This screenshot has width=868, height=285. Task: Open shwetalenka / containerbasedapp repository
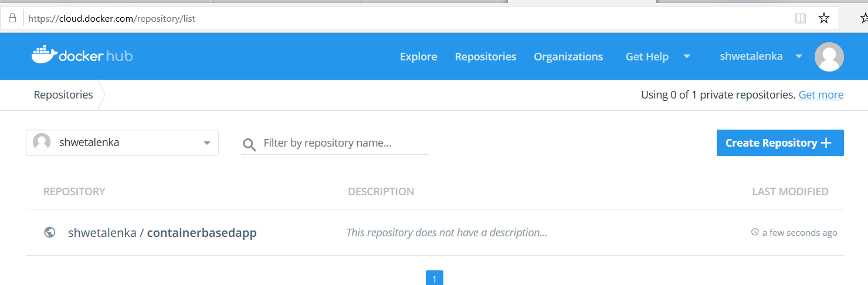[x=162, y=233]
